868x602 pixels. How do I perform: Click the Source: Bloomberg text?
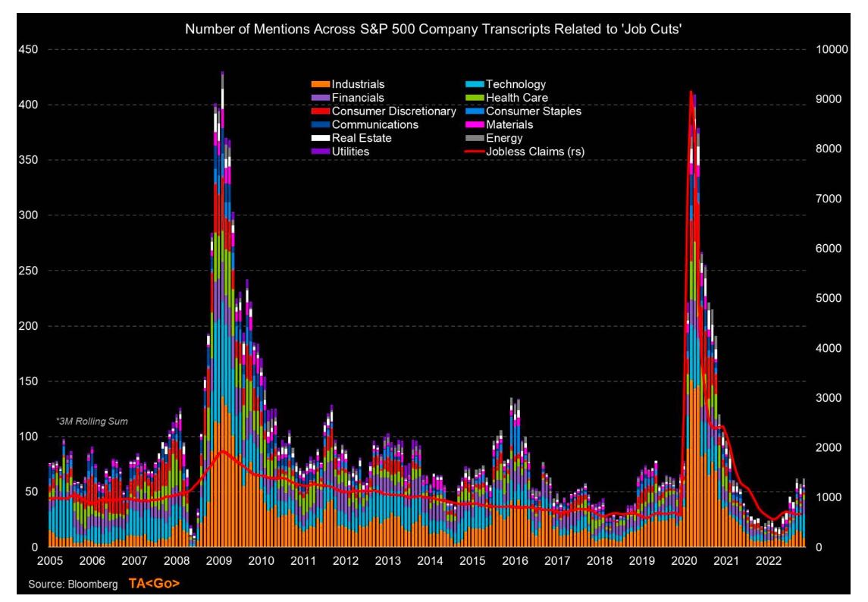[x=71, y=585]
